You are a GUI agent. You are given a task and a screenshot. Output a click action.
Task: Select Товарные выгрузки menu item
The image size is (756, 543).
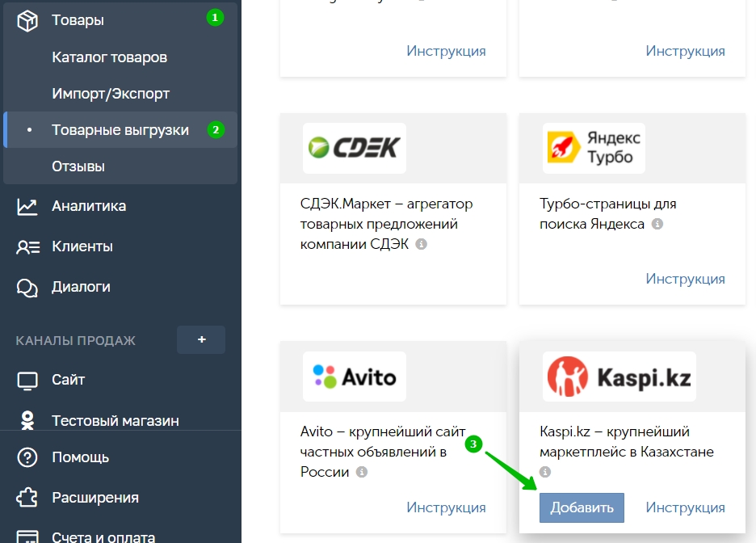coord(120,130)
